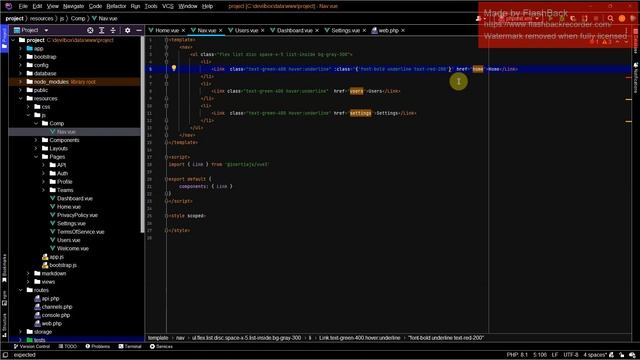Collapse the routes folder
This screenshot has width=640, height=360.
click(20, 290)
